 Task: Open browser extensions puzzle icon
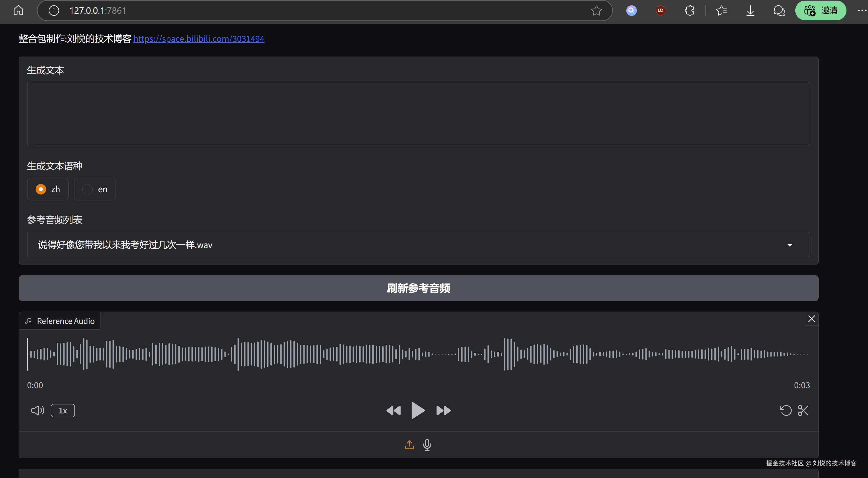689,11
